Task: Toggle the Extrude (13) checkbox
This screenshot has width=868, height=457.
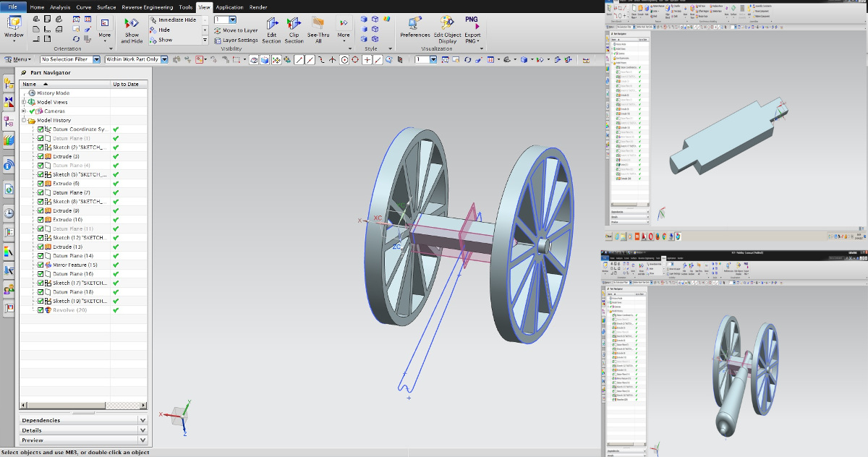Action: coord(41,247)
